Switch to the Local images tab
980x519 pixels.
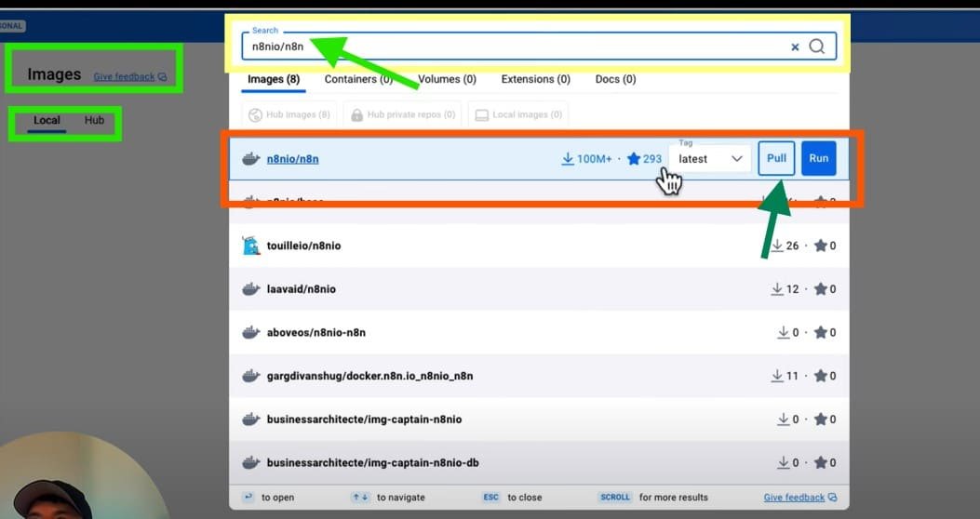47,121
